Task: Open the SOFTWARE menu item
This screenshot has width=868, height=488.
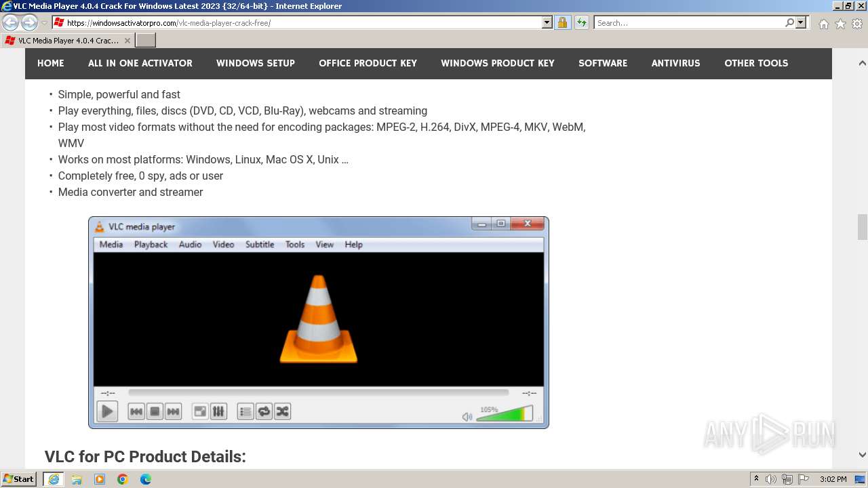Action: coord(603,63)
